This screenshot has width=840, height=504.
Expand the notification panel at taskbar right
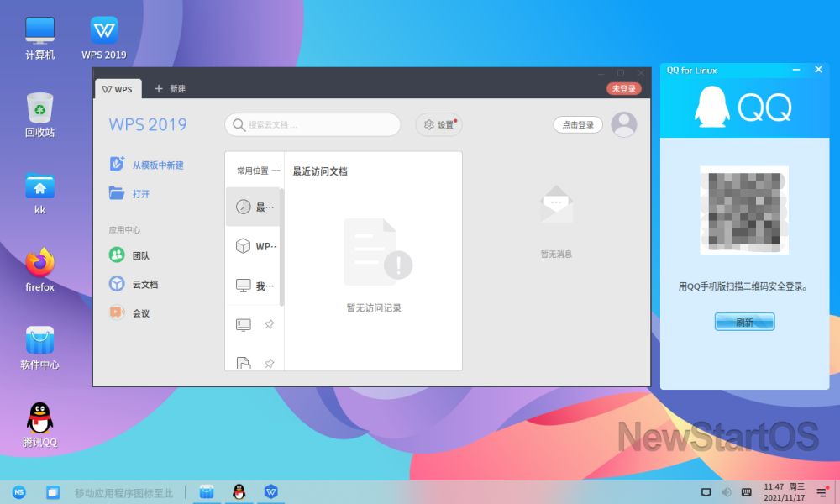coord(822,492)
